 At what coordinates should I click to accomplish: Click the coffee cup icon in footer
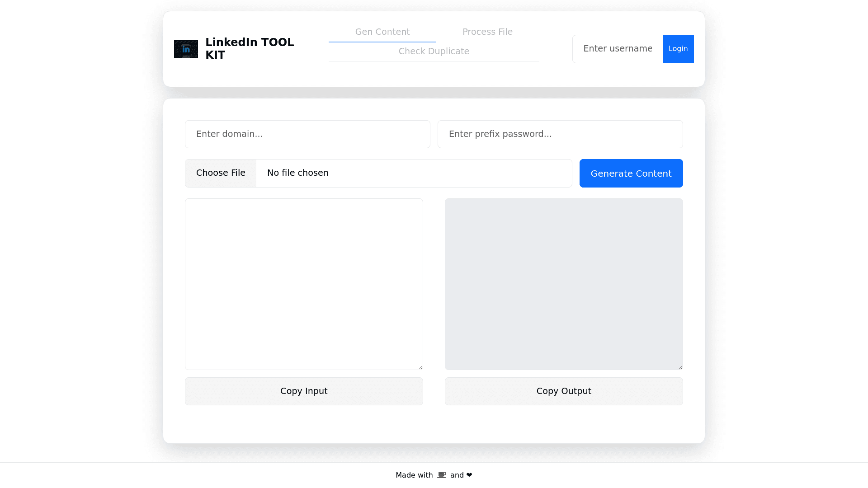(442, 475)
